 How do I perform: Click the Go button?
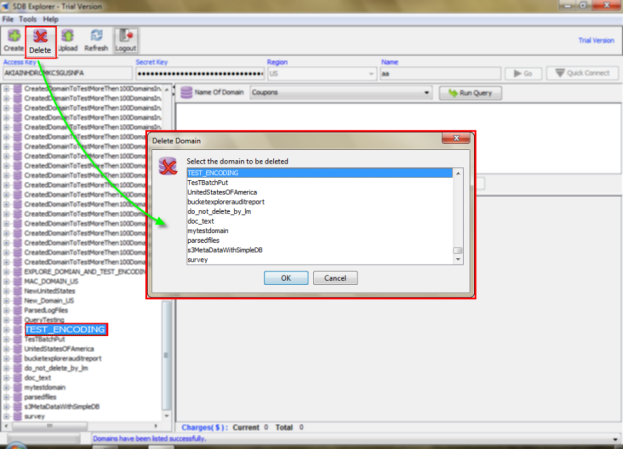coord(523,74)
